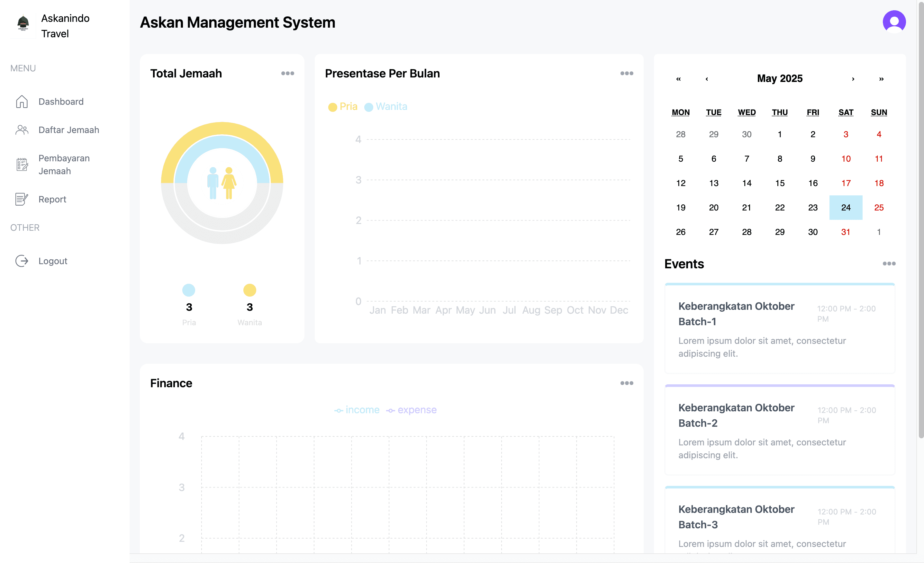Go to next month in calendar
This screenshot has width=924, height=563.
click(853, 79)
